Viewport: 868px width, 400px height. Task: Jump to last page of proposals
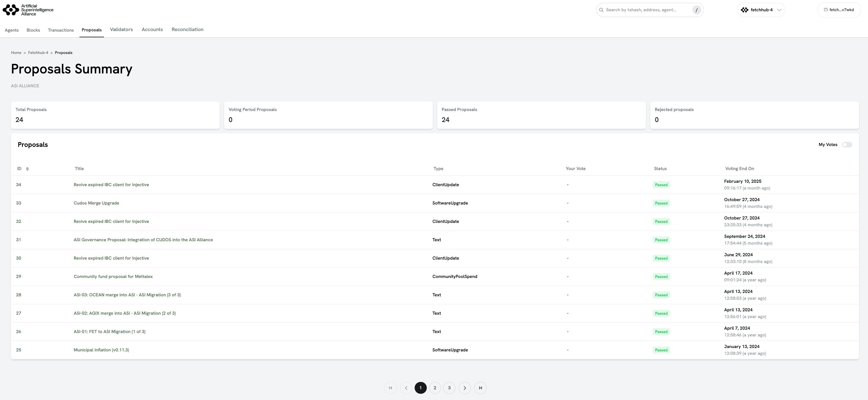pos(480,388)
